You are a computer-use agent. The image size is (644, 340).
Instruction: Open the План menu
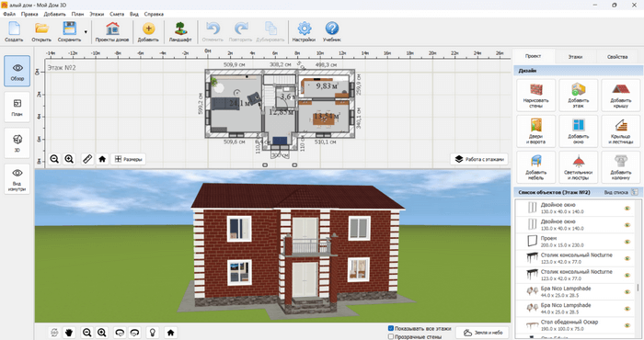(x=77, y=14)
